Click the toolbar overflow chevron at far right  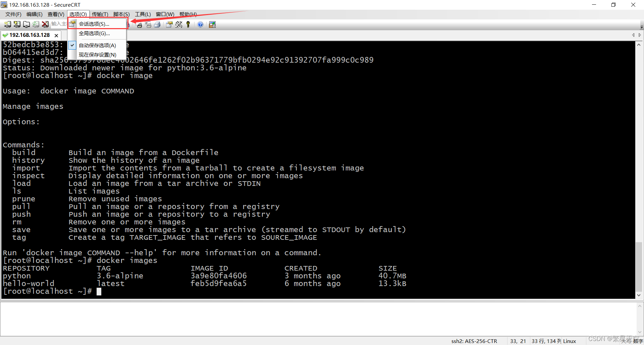click(x=642, y=27)
